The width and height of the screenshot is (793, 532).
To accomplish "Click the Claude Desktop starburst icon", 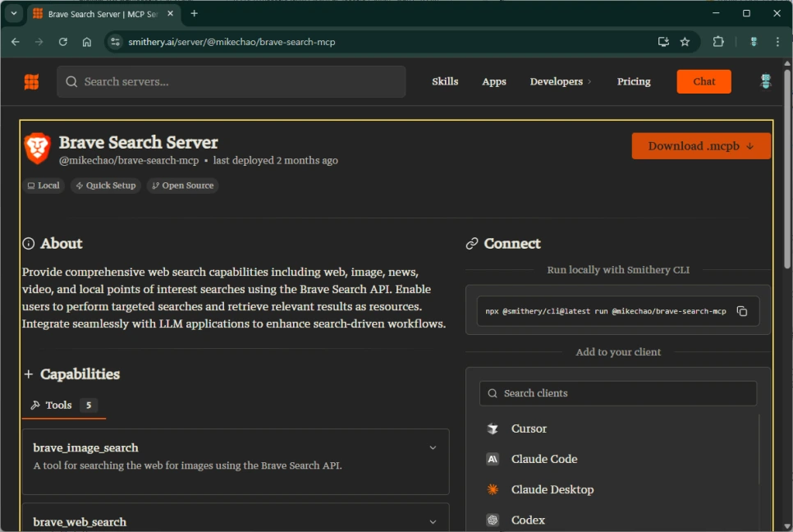I will coord(493,489).
